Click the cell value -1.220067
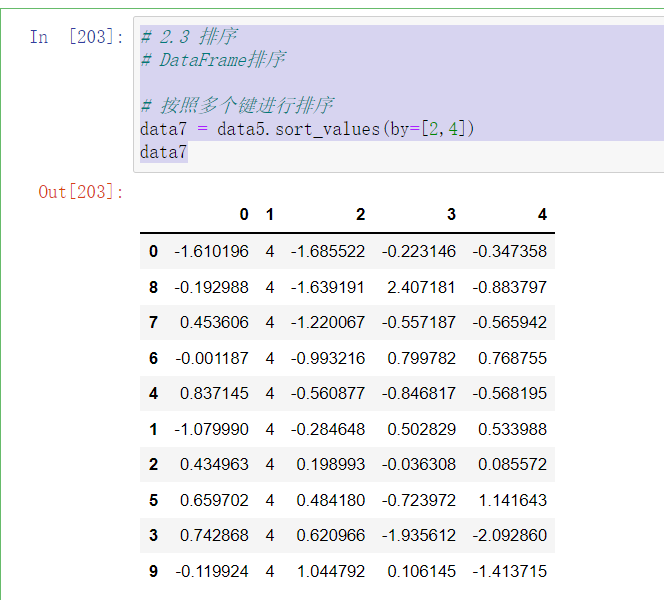This screenshot has height=600, width=664. coord(328,322)
